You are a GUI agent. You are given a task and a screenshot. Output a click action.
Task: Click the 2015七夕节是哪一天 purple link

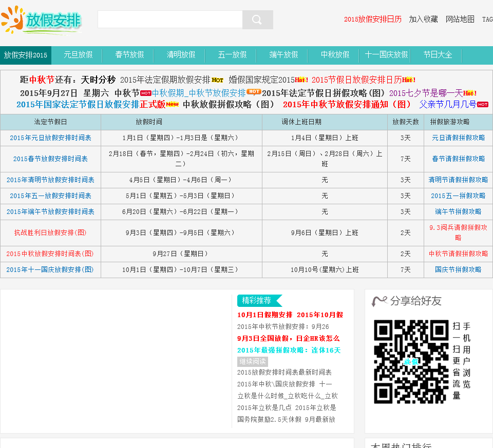pyautogui.click(x=426, y=93)
